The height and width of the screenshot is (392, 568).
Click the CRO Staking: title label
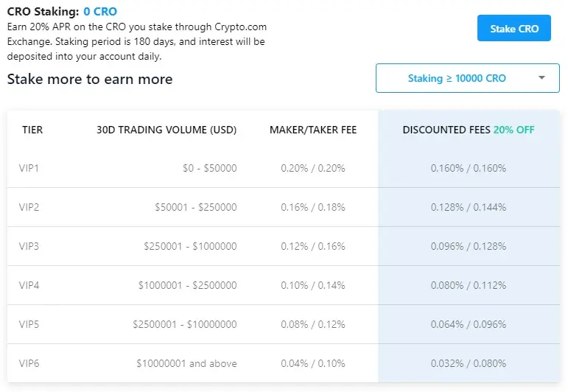(43, 12)
